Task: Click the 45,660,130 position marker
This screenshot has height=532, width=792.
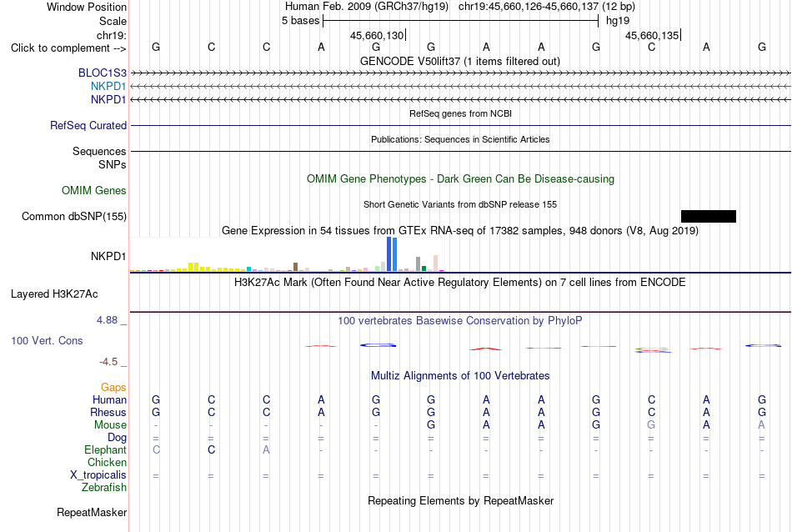Action: point(378,35)
